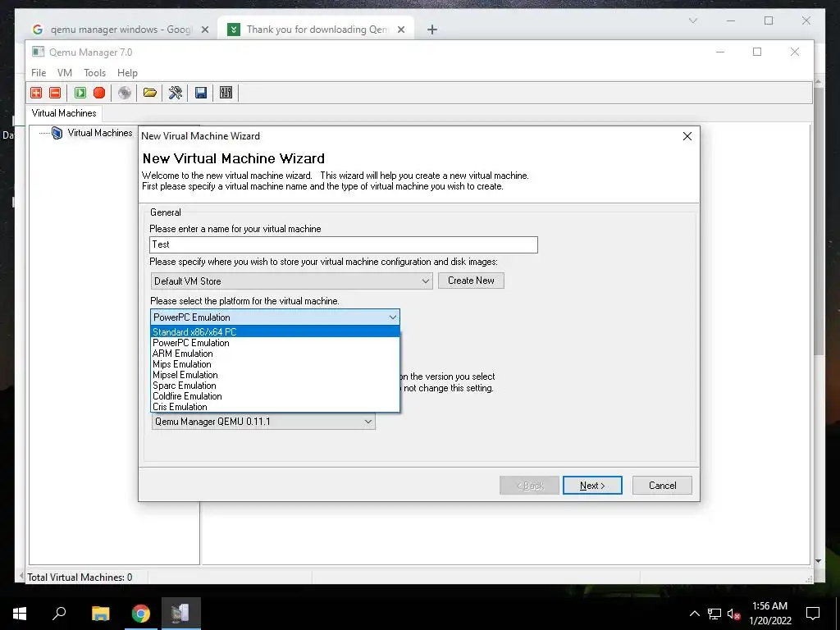Choose Mips Emulation from the list
The image size is (840, 630).
tap(276, 364)
